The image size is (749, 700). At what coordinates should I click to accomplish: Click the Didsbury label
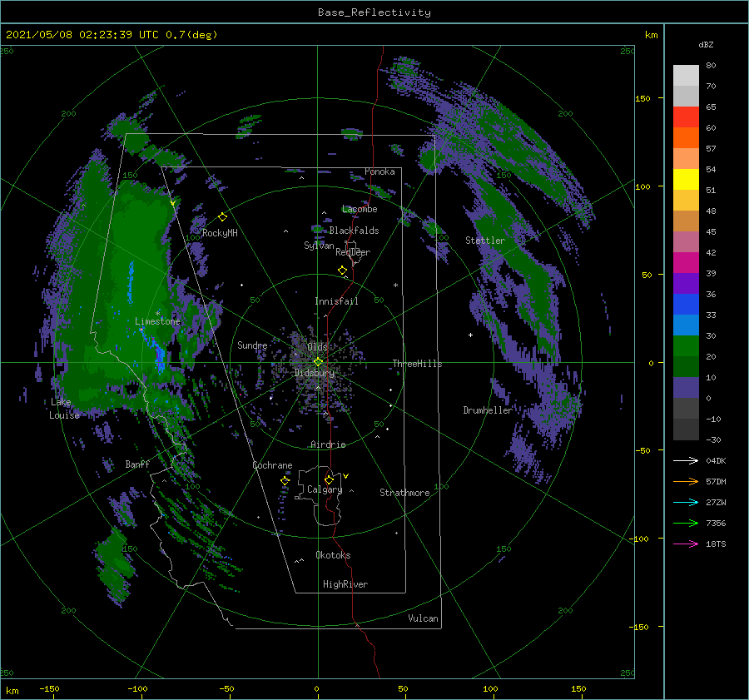[x=315, y=373]
